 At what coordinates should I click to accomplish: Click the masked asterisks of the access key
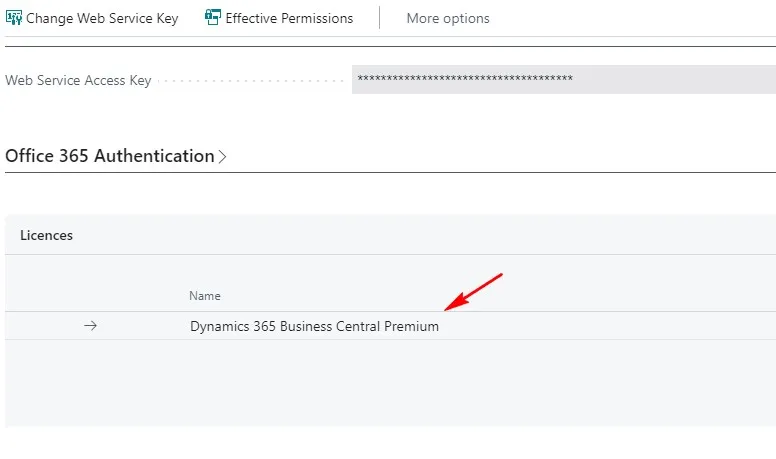point(465,78)
